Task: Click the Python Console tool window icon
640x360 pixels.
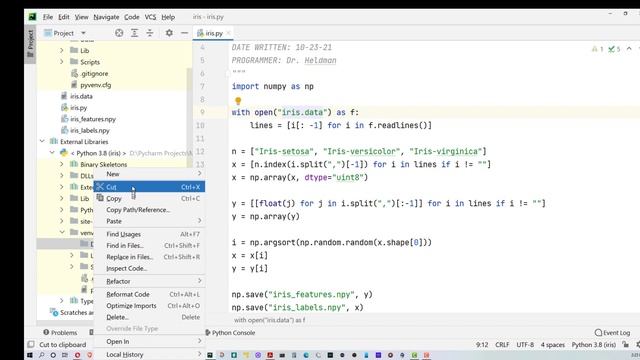Action: 207,333
